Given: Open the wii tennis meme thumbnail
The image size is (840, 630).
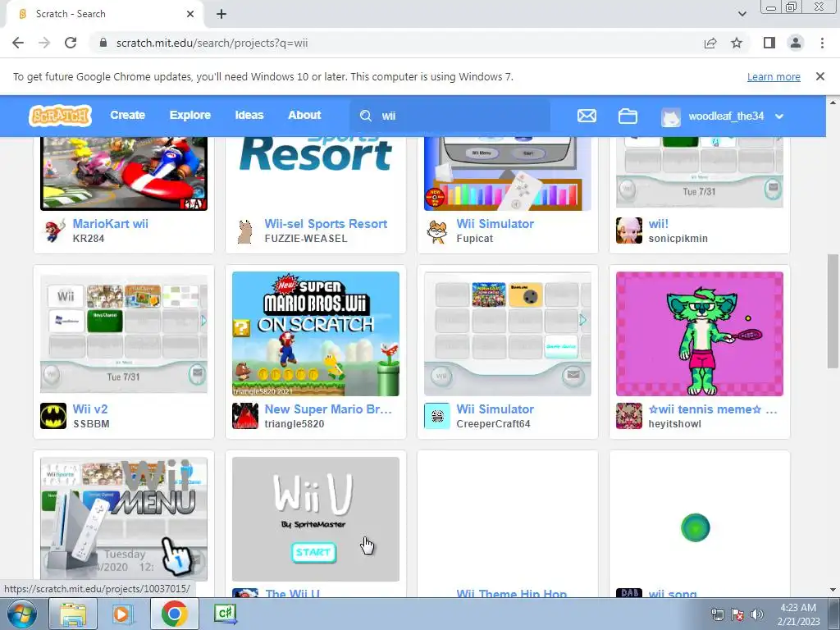Looking at the screenshot, I should click(x=700, y=334).
